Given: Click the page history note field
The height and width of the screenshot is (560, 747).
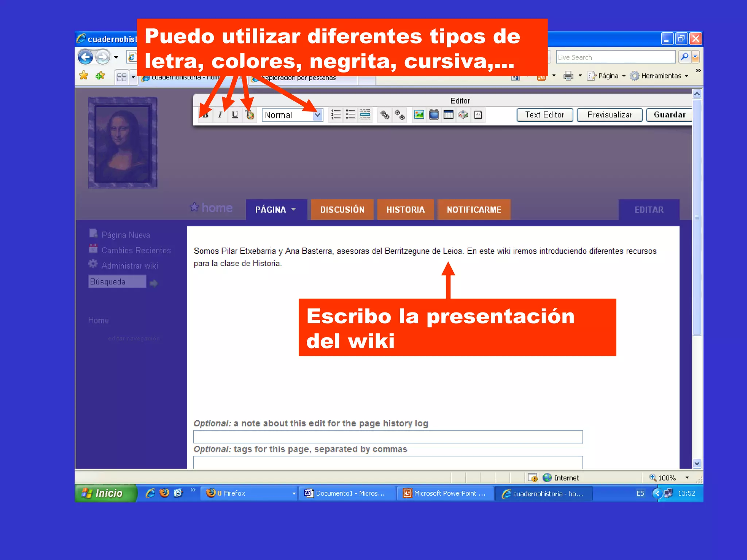Looking at the screenshot, I should [x=388, y=436].
